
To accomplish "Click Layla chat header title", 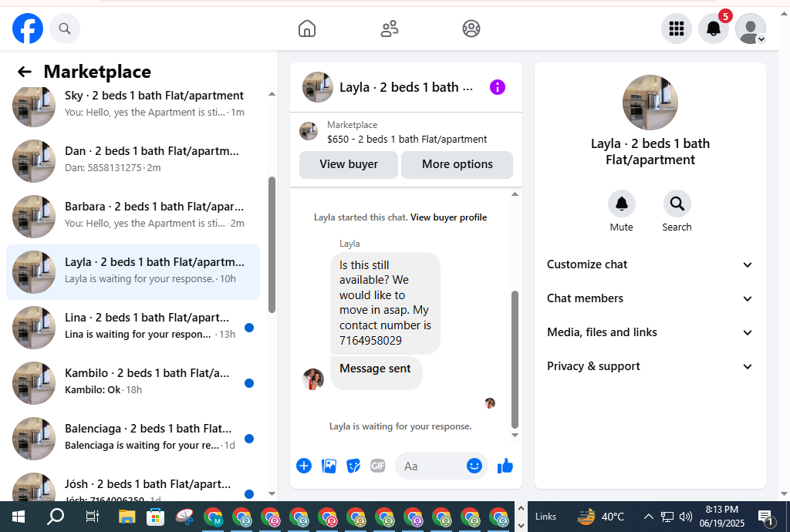I will [406, 87].
